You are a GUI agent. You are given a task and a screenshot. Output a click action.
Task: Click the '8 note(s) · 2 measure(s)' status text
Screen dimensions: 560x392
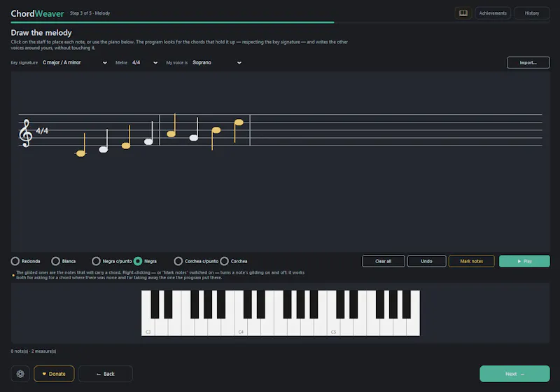click(33, 351)
